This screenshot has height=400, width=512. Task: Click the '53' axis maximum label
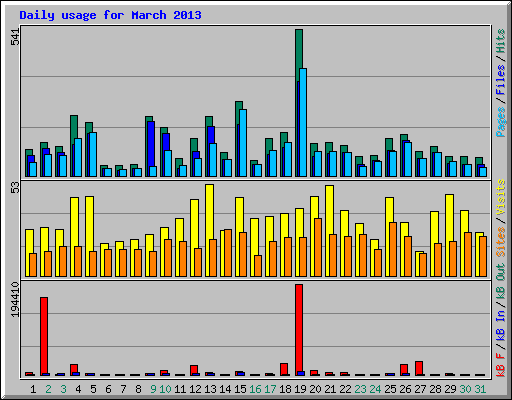pos(15,188)
